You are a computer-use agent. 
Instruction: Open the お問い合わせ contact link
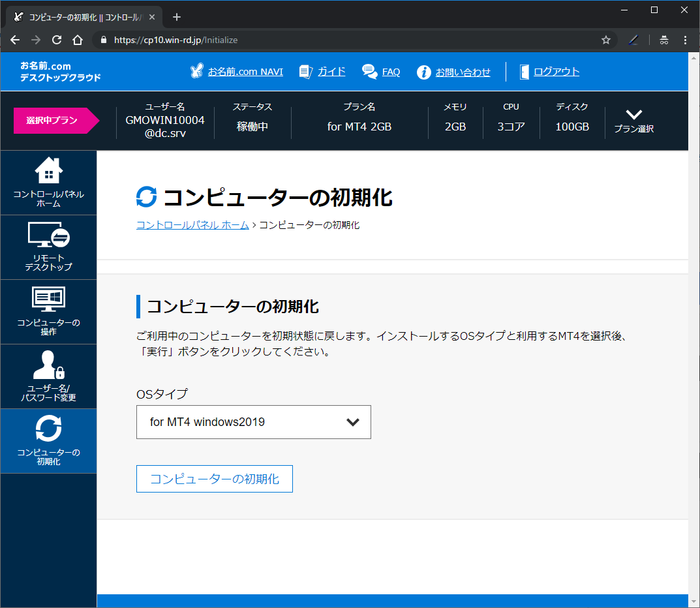[463, 72]
